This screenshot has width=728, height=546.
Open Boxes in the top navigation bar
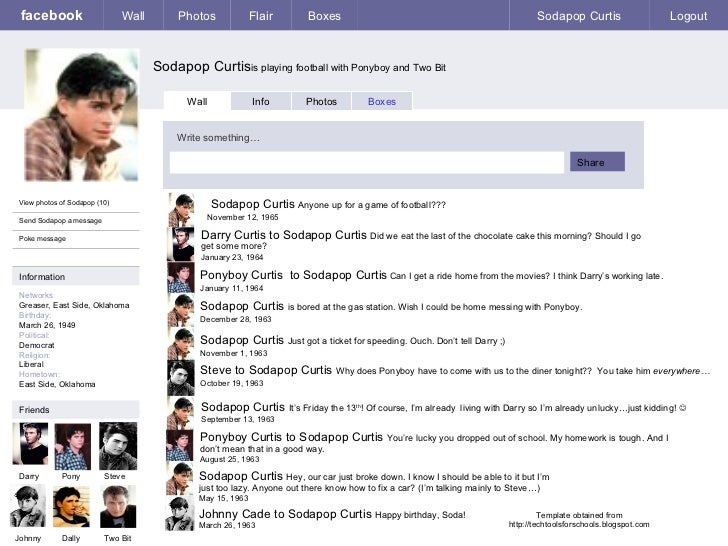324,16
